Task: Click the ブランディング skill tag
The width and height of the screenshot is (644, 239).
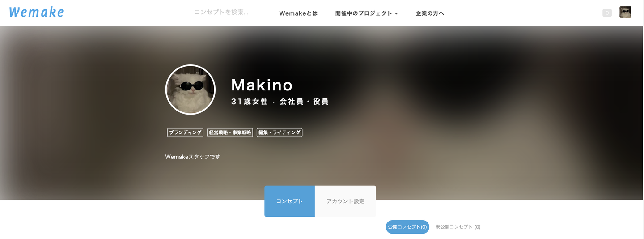Action: (185, 132)
